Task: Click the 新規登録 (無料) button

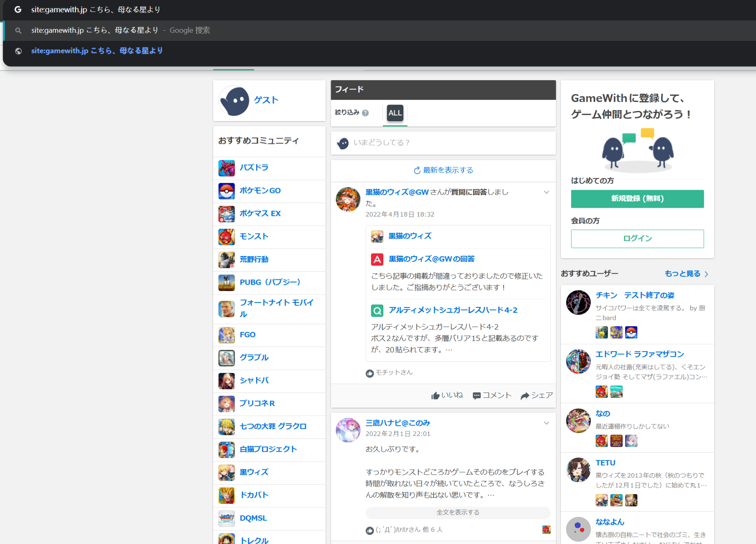Action: pos(638,199)
